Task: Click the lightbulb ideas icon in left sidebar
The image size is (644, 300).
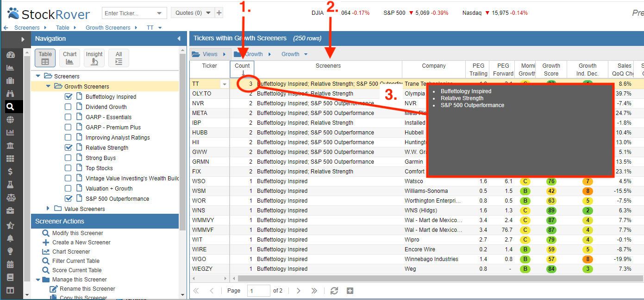Action: (x=10, y=252)
